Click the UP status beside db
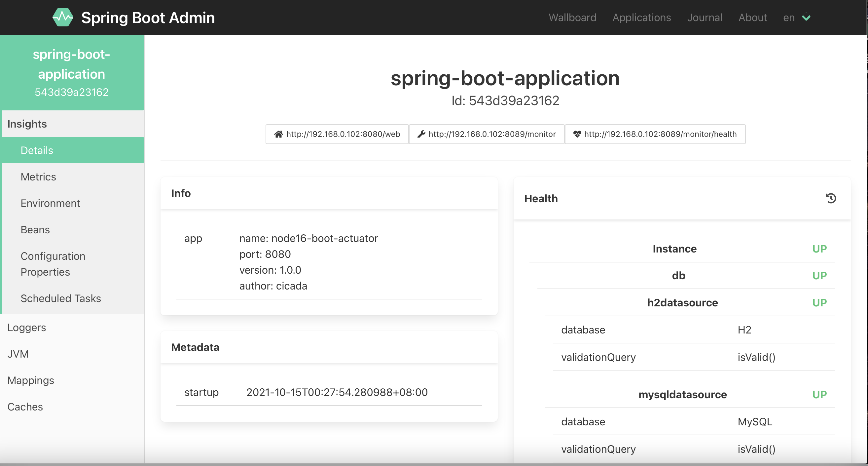Image resolution: width=868 pixels, height=466 pixels. click(819, 276)
